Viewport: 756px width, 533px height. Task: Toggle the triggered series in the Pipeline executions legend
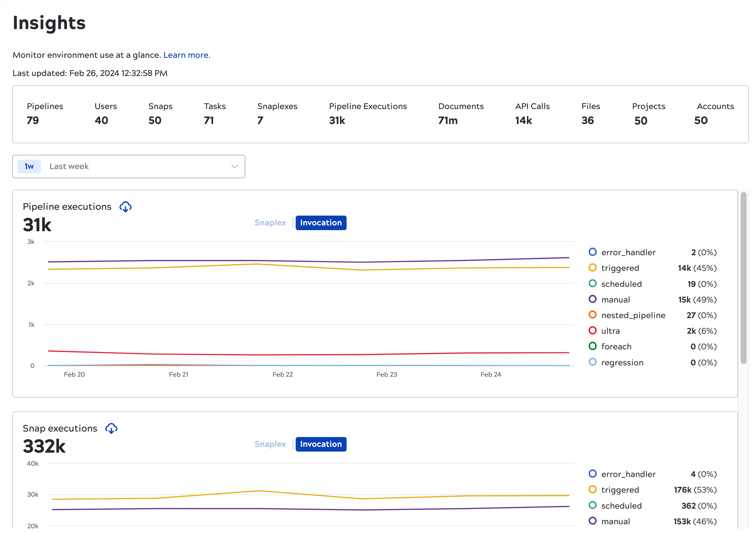(593, 268)
